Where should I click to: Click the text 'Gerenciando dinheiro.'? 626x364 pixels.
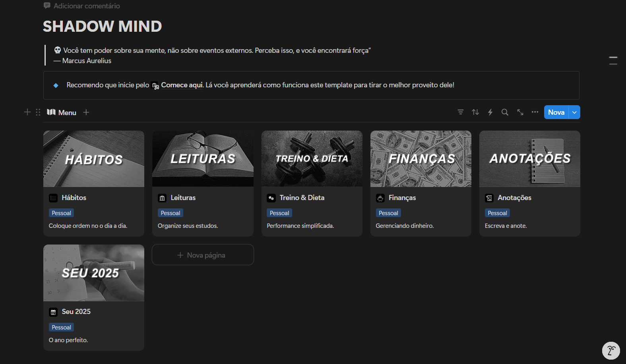(x=405, y=226)
